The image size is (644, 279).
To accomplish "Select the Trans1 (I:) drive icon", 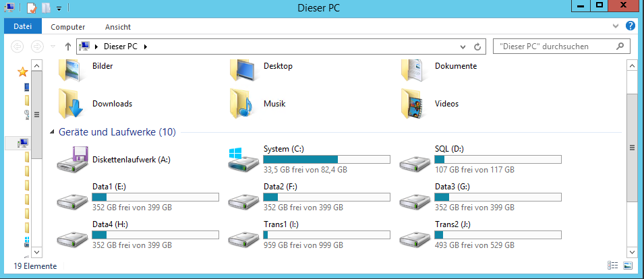I will [x=243, y=240].
